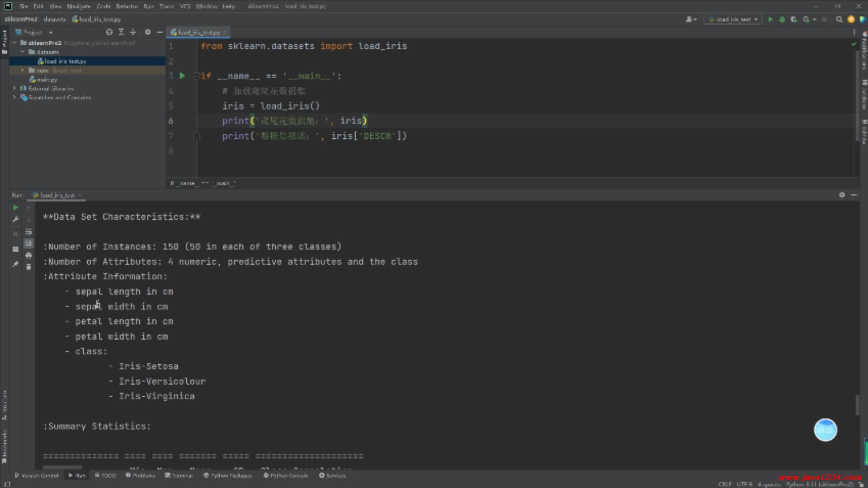Click the print output icon in Run panel
Viewport: 868px width, 488px height.
tap(28, 255)
